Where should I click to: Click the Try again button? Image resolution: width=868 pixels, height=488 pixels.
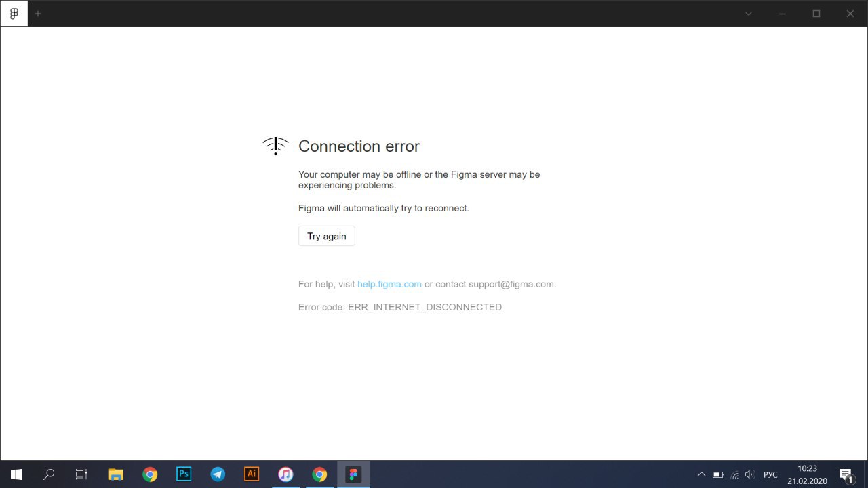[x=327, y=236]
